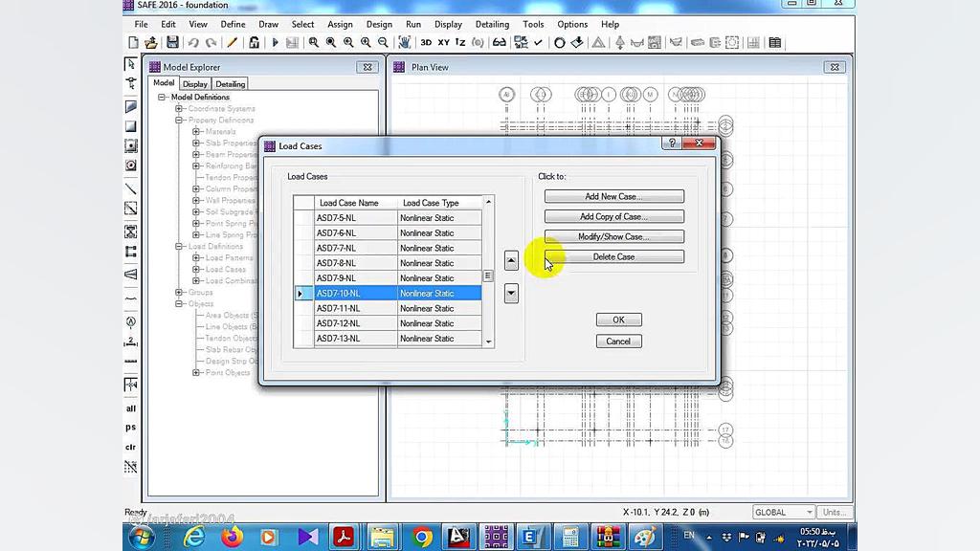Image resolution: width=980 pixels, height=551 pixels.
Task: Open the File menu
Action: point(142,24)
